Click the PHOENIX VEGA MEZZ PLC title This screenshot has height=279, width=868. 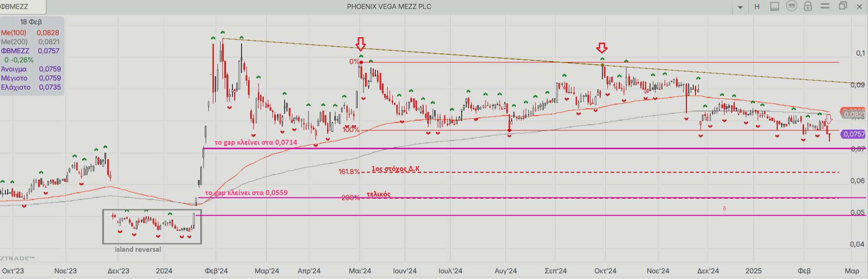click(389, 6)
